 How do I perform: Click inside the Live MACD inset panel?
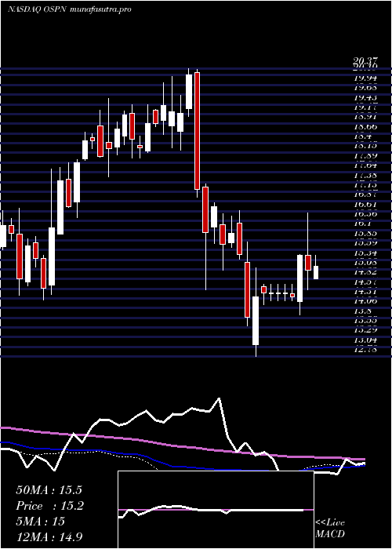[x=216, y=510]
